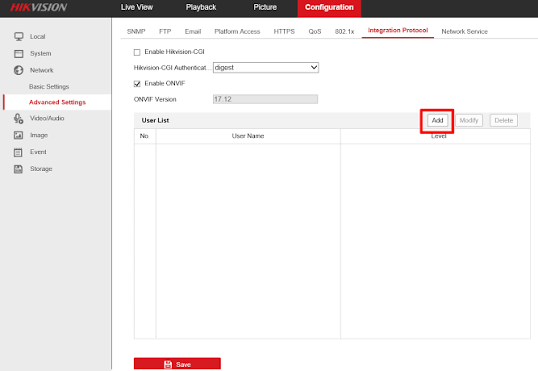Select the Event calendar icon
This screenshot has height=371, width=538.
tap(18, 152)
